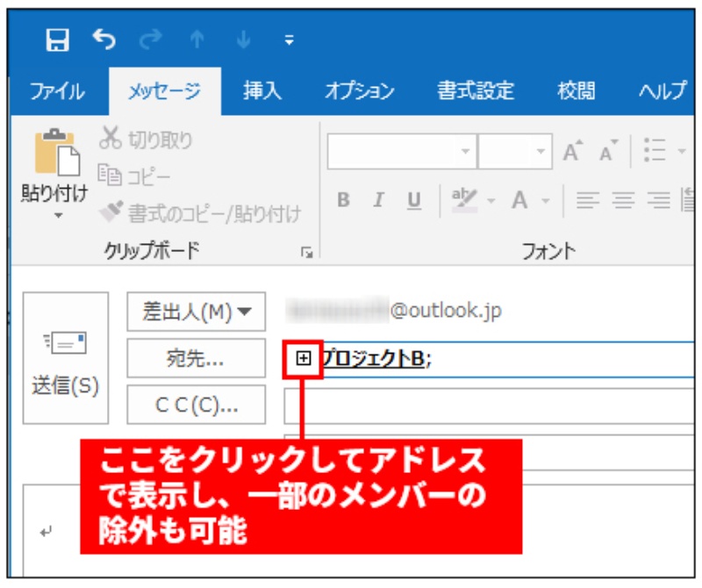Click inside the CC address field
Viewport: 702px width, 588px height.
(487, 405)
